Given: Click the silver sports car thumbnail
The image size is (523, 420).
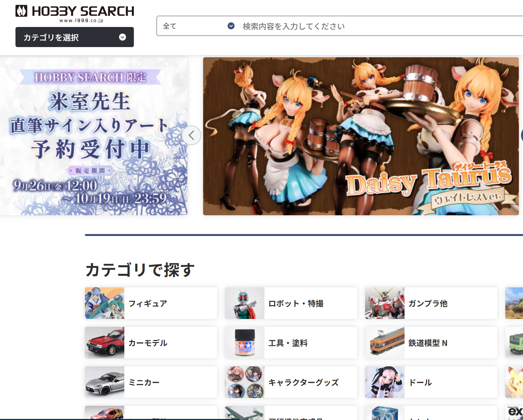Looking at the screenshot, I should click(105, 382).
